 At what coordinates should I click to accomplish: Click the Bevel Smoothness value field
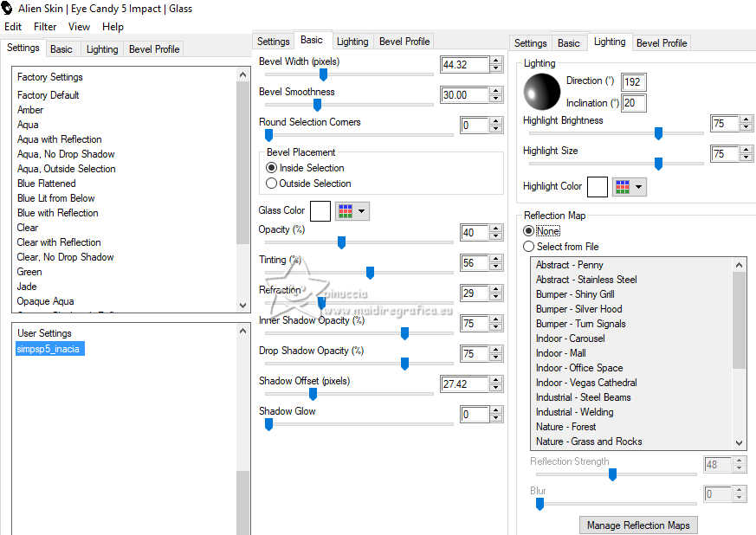tap(465, 95)
